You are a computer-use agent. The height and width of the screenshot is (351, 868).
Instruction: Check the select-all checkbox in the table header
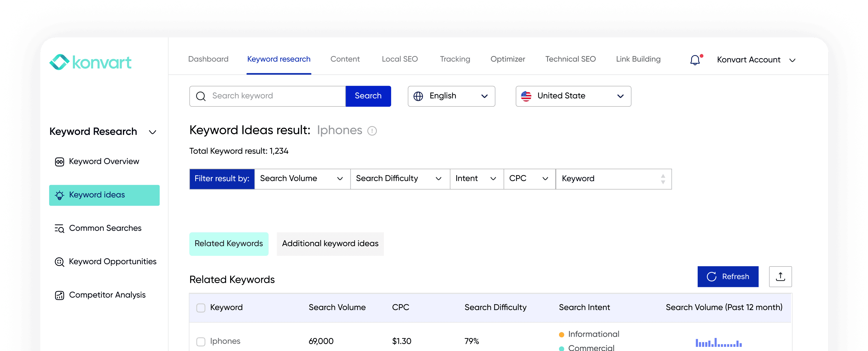pyautogui.click(x=201, y=307)
